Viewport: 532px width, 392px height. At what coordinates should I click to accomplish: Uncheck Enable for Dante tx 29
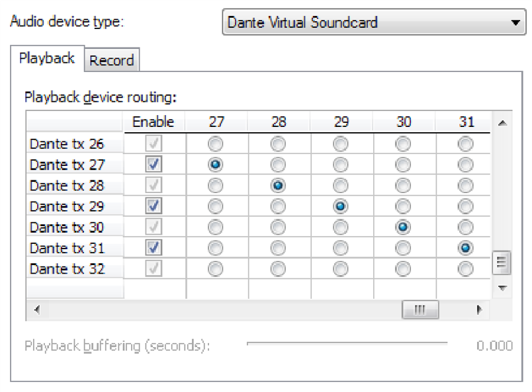click(x=154, y=206)
